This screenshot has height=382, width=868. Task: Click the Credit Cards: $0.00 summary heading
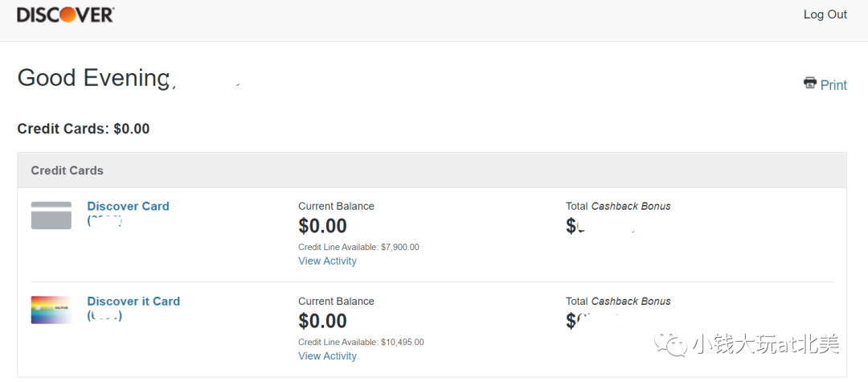(x=84, y=129)
